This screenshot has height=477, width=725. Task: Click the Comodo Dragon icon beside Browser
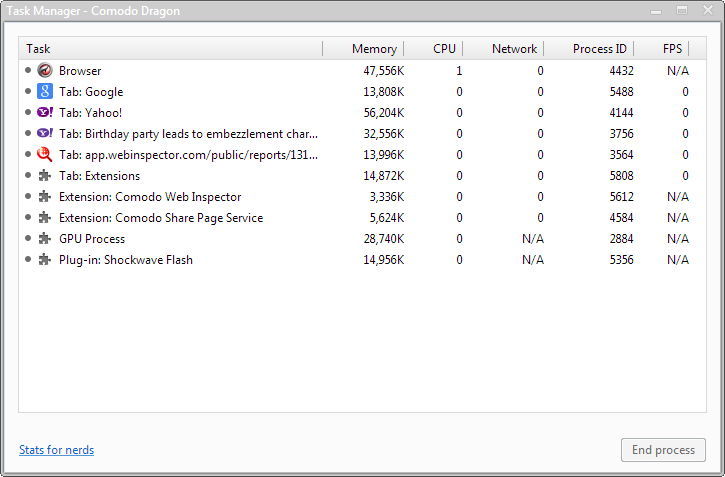45,71
